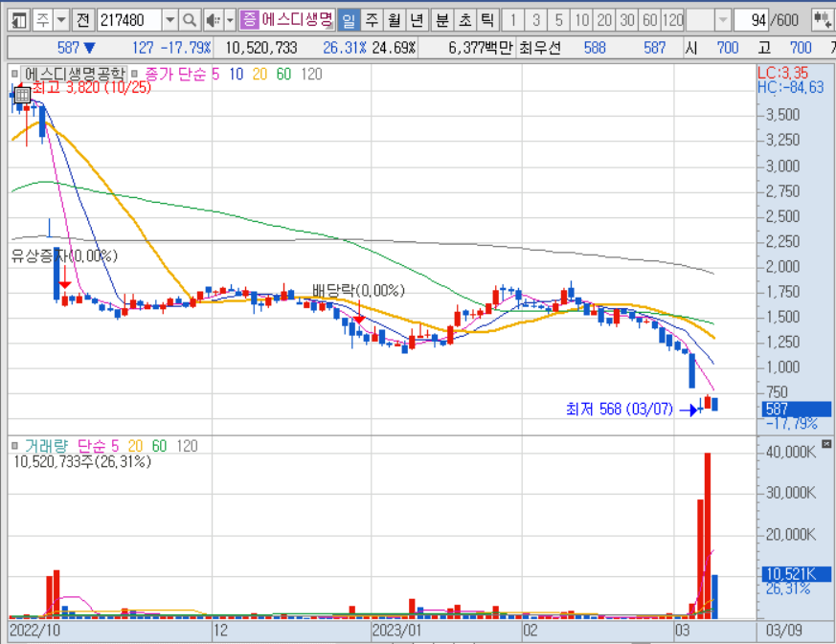Click the 최우선 label in quote bar
This screenshot has height=644, width=836.
[x=540, y=48]
